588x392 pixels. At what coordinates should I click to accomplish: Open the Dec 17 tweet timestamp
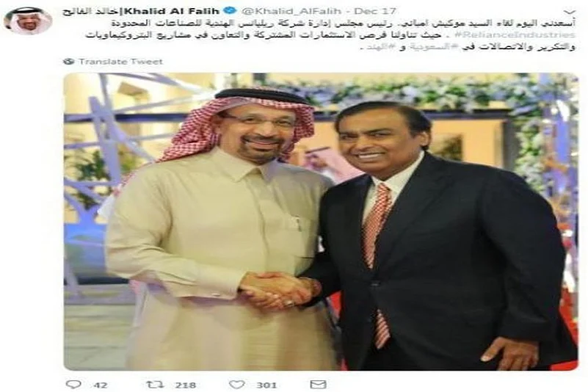(x=375, y=11)
